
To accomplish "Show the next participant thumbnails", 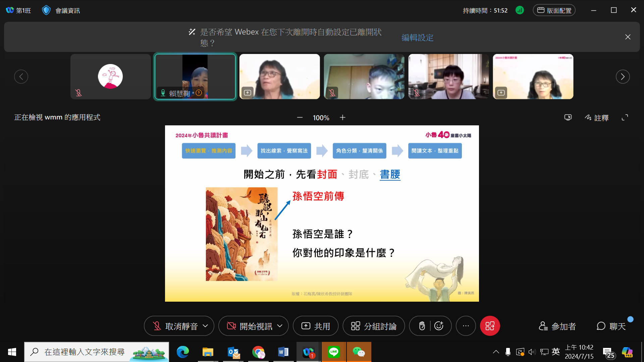I will coord(623,76).
